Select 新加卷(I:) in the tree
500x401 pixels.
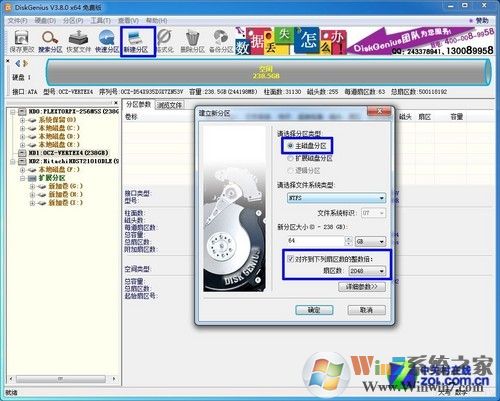click(x=65, y=203)
